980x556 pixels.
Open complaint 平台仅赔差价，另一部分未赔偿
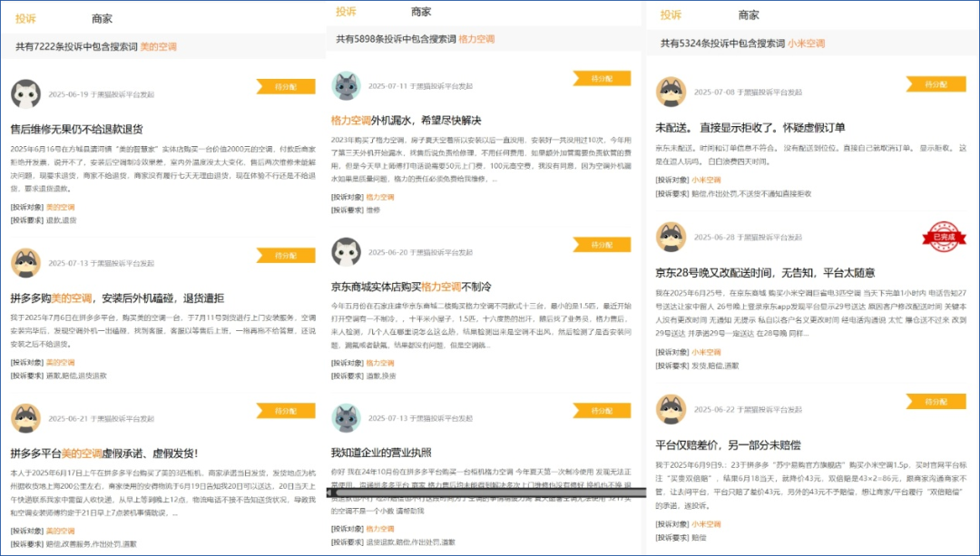point(728,445)
